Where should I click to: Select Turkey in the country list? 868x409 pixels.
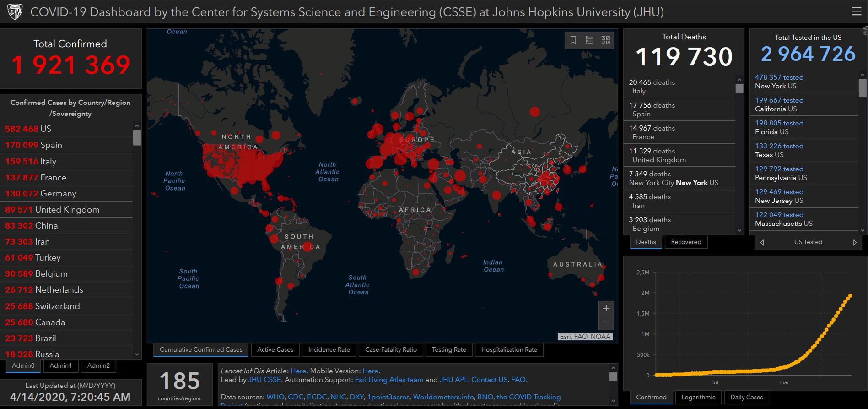coord(66,258)
